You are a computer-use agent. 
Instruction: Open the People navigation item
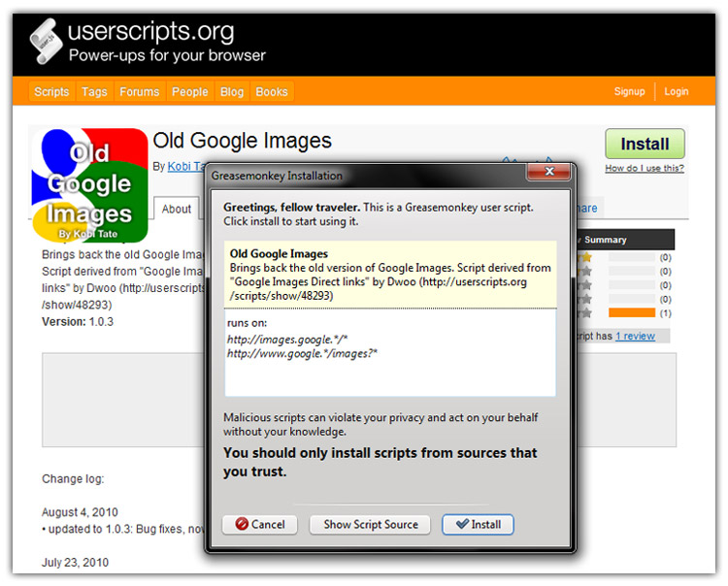(x=190, y=91)
